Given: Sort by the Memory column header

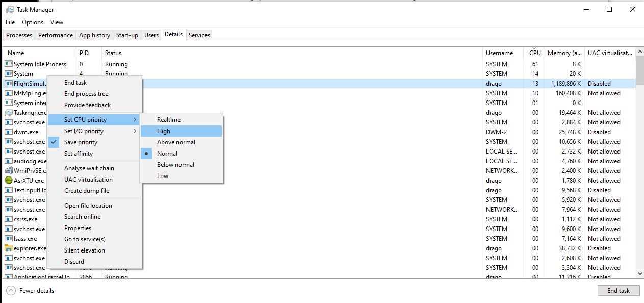Looking at the screenshot, I should point(564,53).
